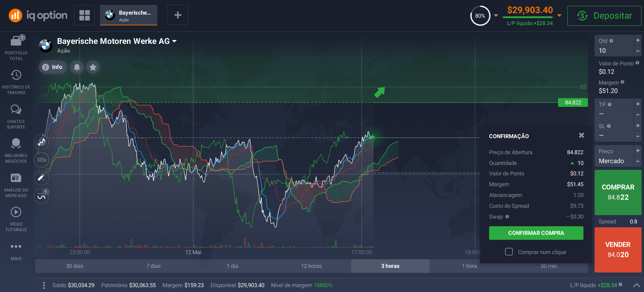Click Margem help icon in order panel
This screenshot has height=292, width=644.
[622, 82]
